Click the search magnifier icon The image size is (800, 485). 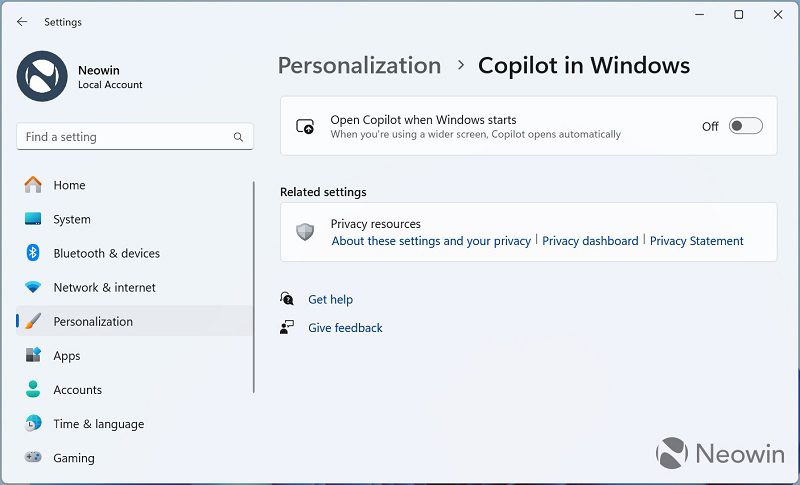coord(238,137)
